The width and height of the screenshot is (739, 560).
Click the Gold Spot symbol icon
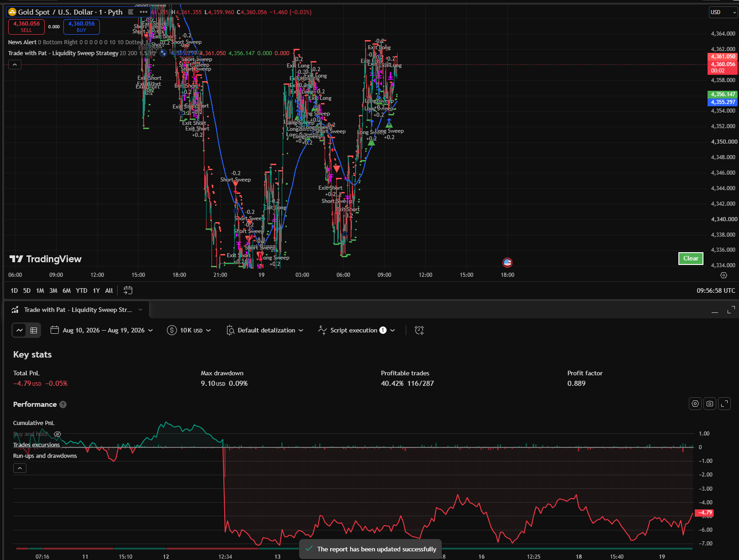(x=12, y=12)
